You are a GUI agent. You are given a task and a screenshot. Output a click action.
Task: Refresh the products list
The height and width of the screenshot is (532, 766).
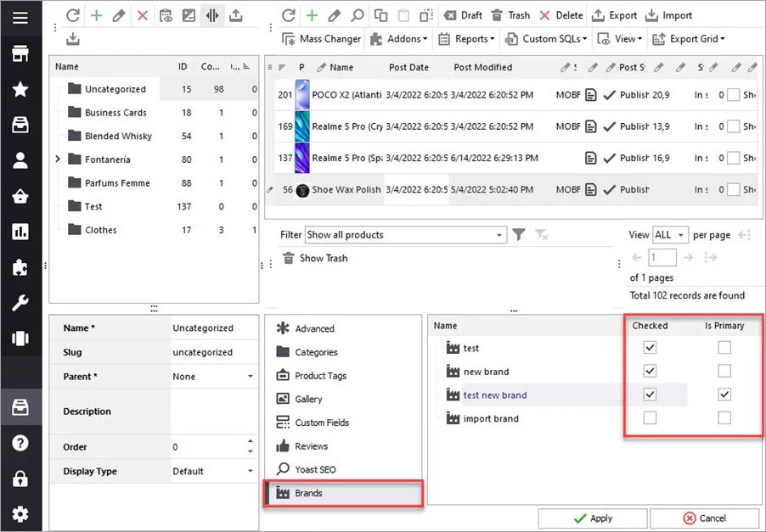[289, 14]
